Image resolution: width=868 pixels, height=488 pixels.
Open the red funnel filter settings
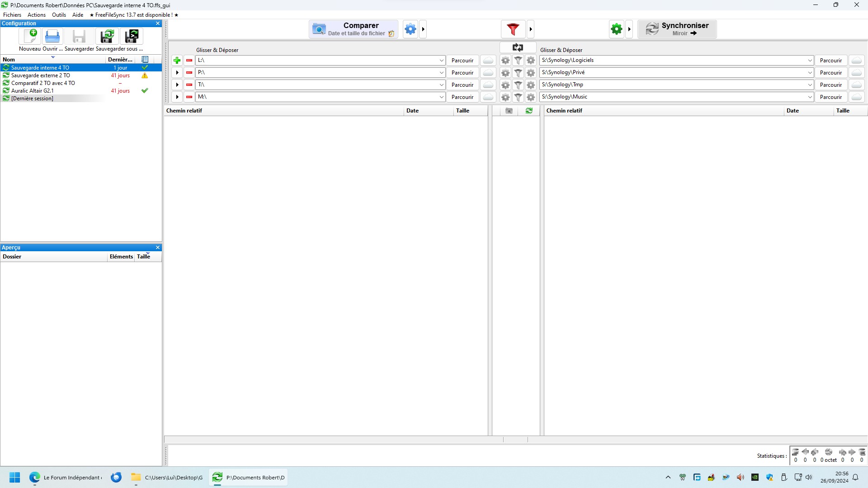pos(513,29)
